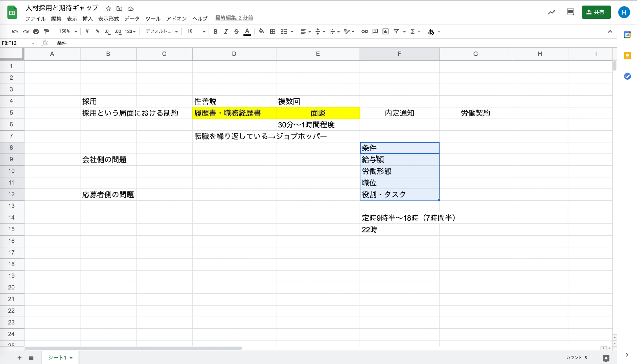
Task: Star the document 人材採用と期待ギャップ
Action: pyautogui.click(x=108, y=9)
